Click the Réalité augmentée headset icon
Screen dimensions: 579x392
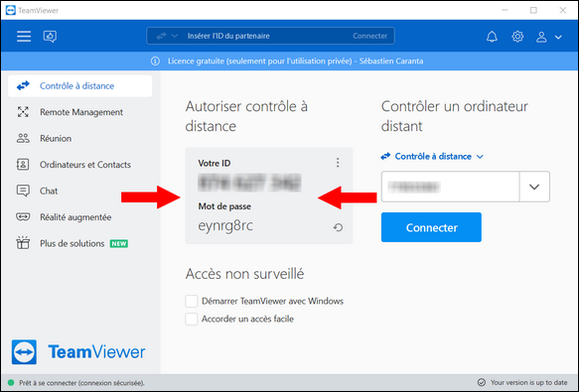(x=23, y=216)
